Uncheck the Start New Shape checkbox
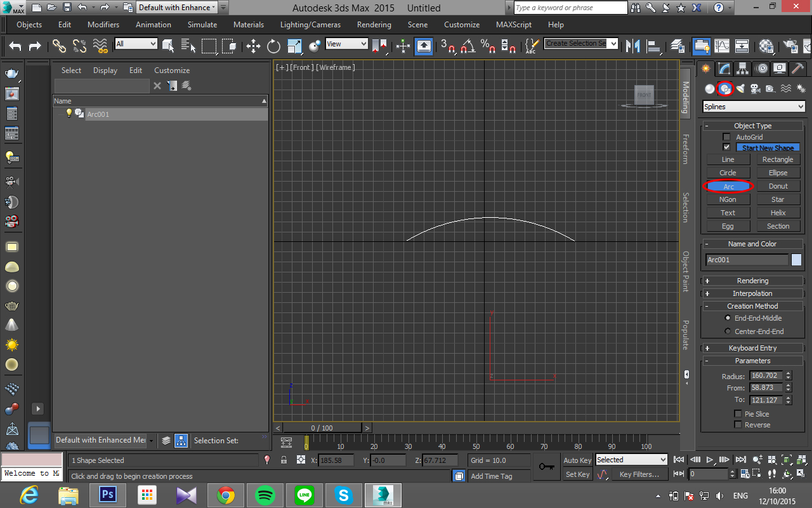The width and height of the screenshot is (812, 508). pos(727,147)
